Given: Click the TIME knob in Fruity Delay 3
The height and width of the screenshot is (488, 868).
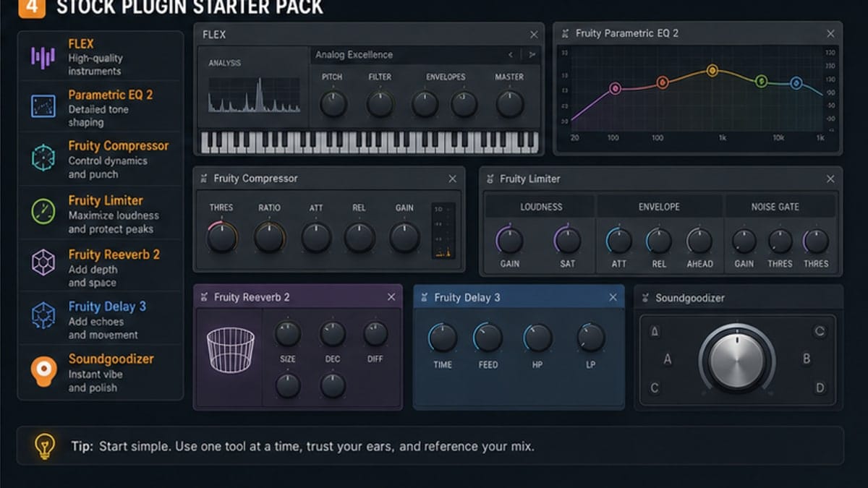Looking at the screenshot, I should point(443,338).
